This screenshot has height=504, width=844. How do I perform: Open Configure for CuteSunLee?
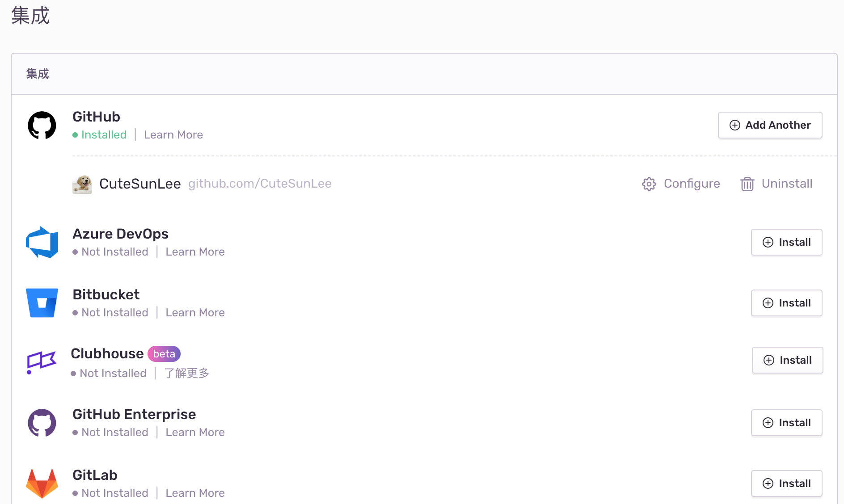pyautogui.click(x=681, y=184)
